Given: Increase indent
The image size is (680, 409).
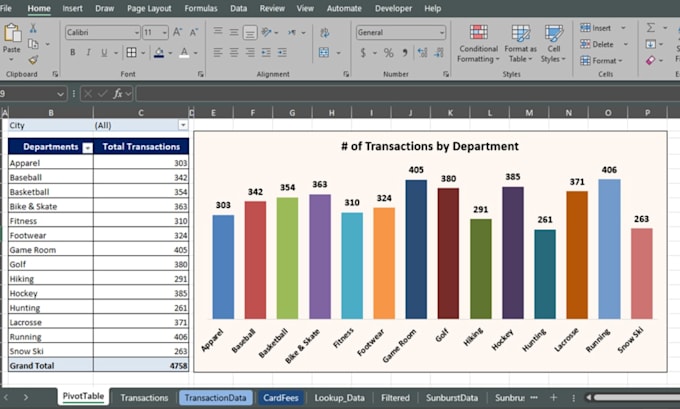Looking at the screenshot, I should [x=282, y=52].
